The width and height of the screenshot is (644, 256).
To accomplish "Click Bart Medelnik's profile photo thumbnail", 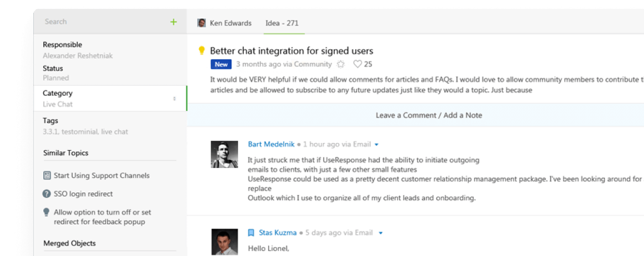I will (224, 154).
